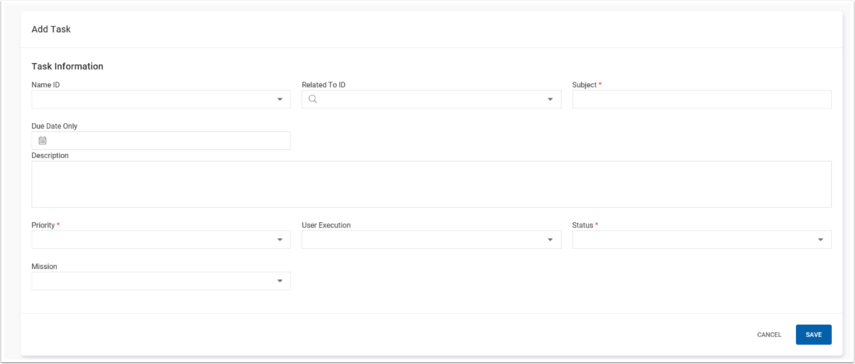Click the Mission combo box field
This screenshot has width=855, height=364.
[x=161, y=281]
